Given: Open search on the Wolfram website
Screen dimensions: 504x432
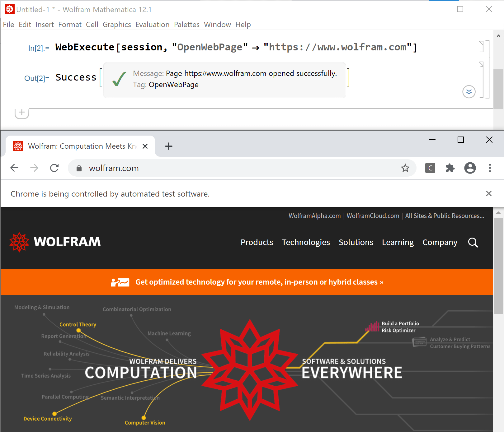Looking at the screenshot, I should click(473, 243).
